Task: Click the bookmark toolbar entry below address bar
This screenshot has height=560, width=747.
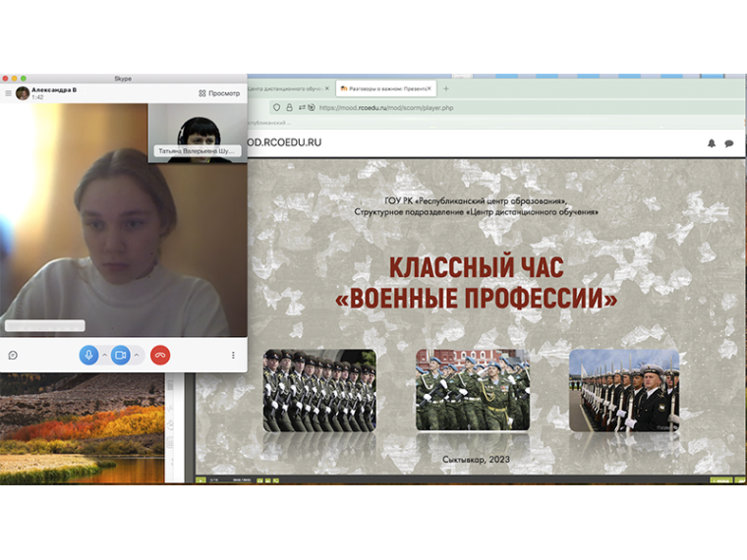Action: 268,123
